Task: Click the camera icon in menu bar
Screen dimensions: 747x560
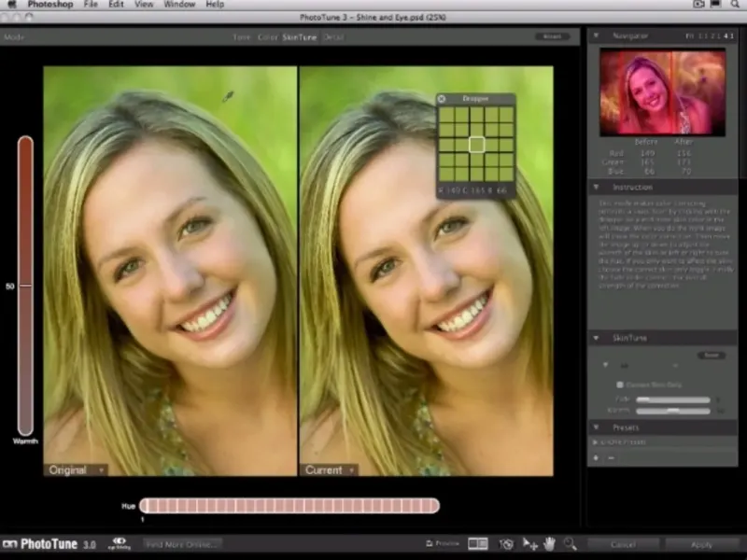Action: (698, 5)
